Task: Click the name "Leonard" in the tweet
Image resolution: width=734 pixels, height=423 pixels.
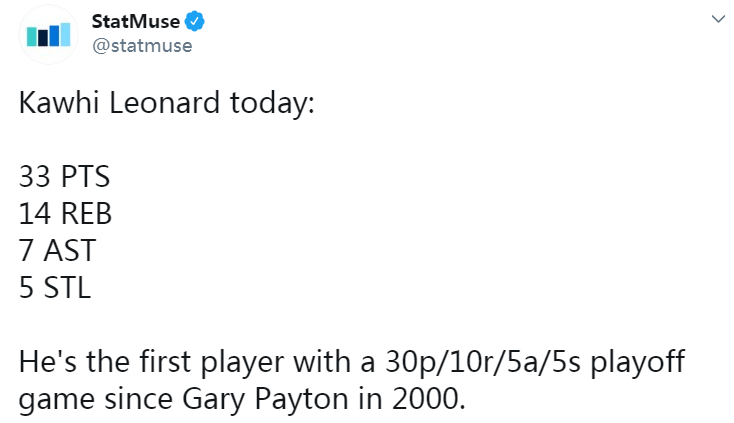Action: [164, 102]
